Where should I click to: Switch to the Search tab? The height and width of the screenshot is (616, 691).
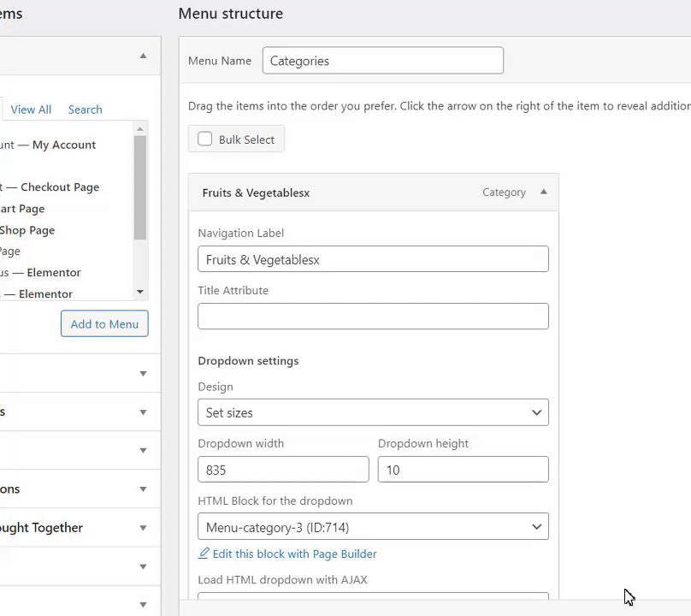click(85, 110)
